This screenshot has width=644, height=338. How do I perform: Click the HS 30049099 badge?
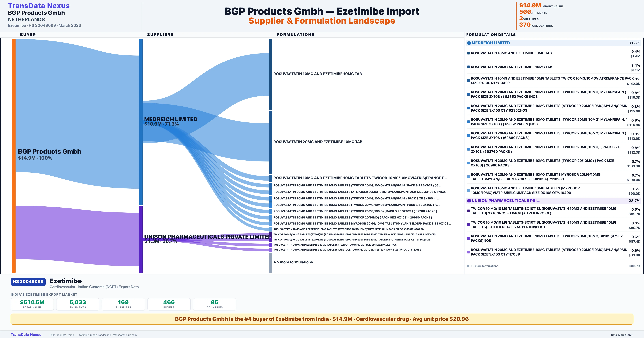click(x=28, y=282)
